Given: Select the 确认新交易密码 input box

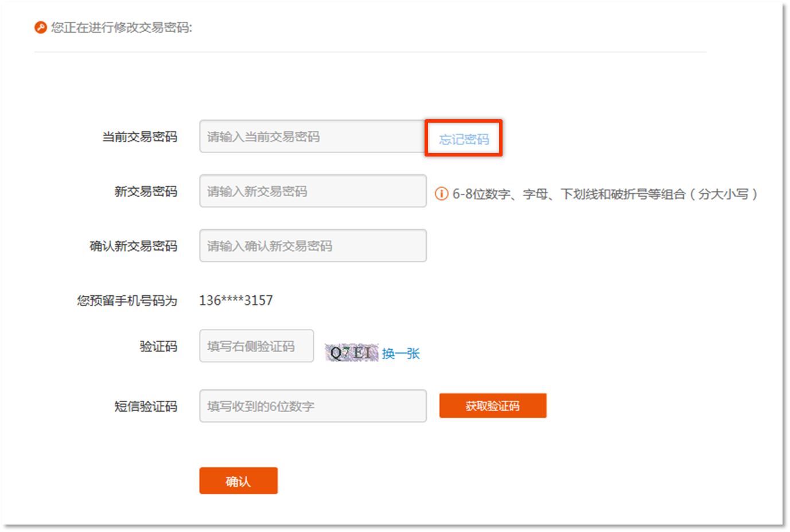Looking at the screenshot, I should [x=312, y=245].
